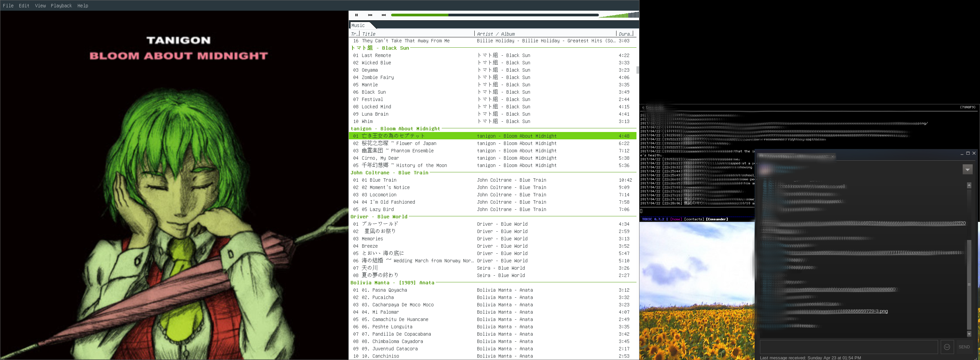Open the View menu
Screen dimensions: 980x360
40,5
